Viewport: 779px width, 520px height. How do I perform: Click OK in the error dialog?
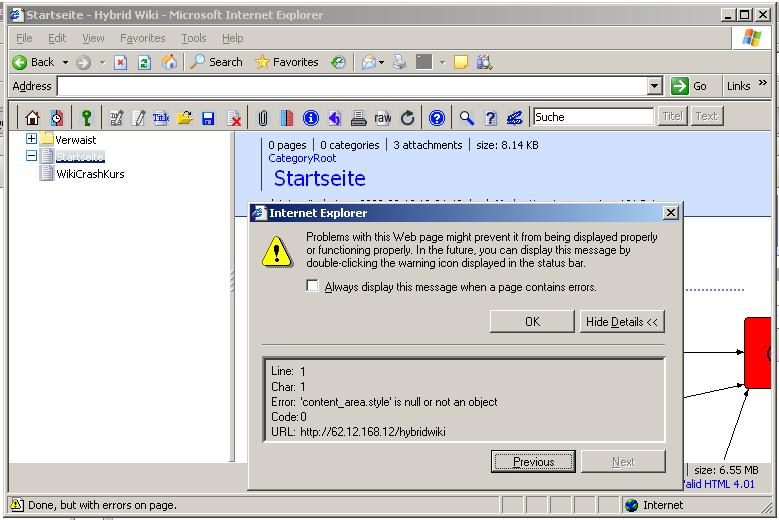click(x=532, y=322)
